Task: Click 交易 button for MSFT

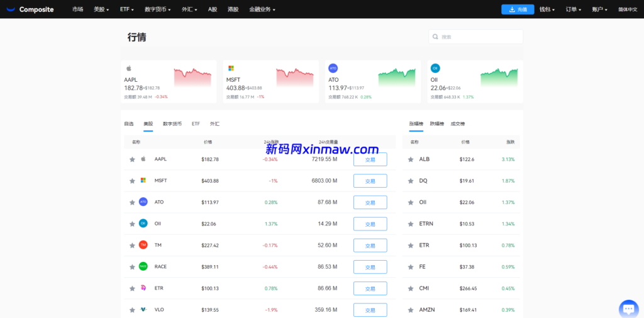Action: pos(370,181)
